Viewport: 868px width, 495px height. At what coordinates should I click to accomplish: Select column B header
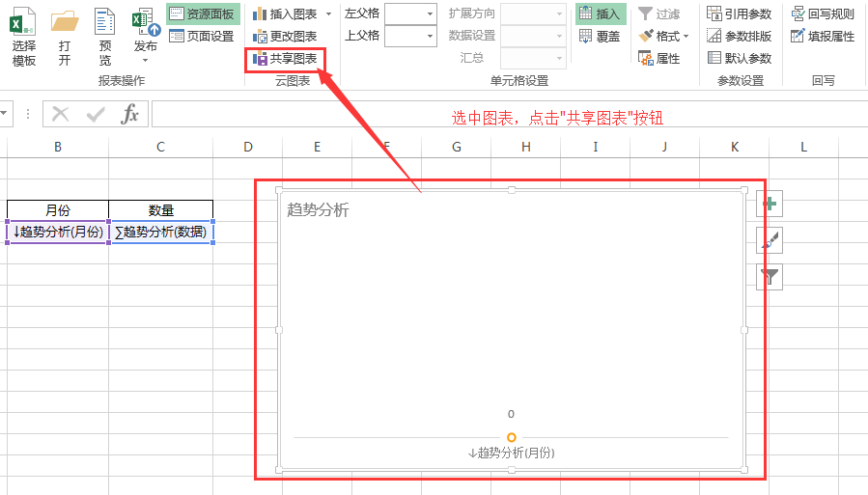58,147
